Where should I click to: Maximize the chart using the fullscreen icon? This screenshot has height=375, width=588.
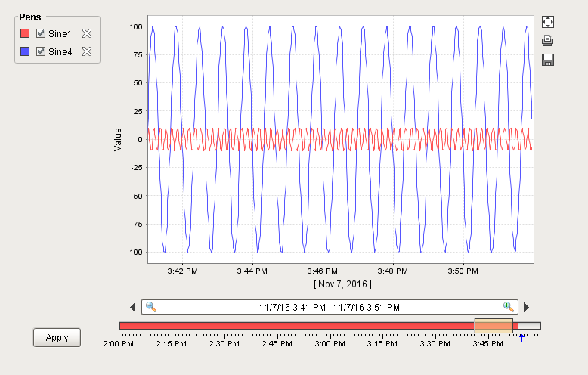[548, 23]
